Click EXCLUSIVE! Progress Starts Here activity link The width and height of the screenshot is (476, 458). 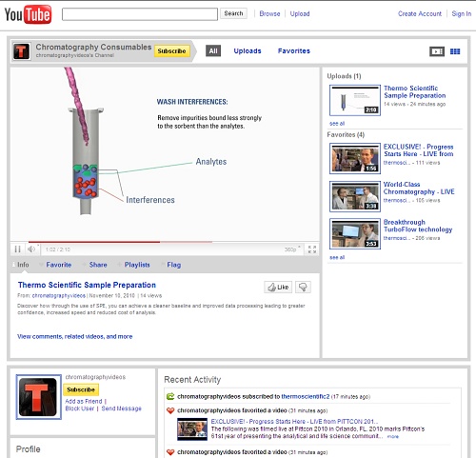pos(294,422)
